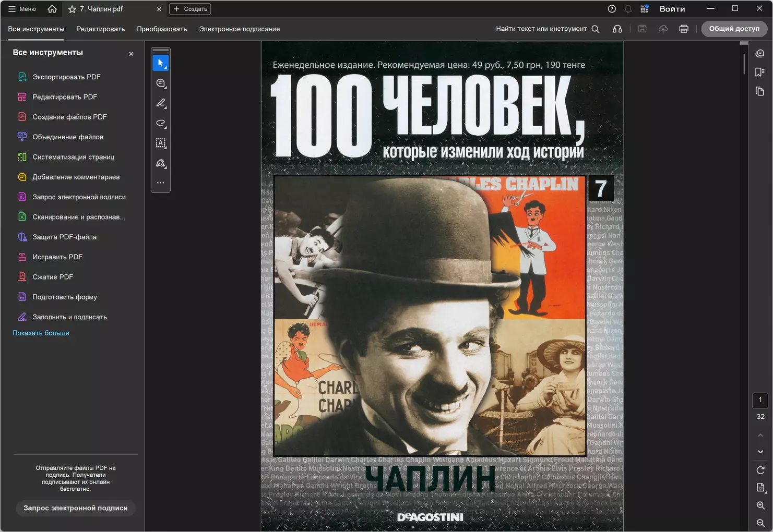Print the document
The image size is (773, 532).
[684, 29]
